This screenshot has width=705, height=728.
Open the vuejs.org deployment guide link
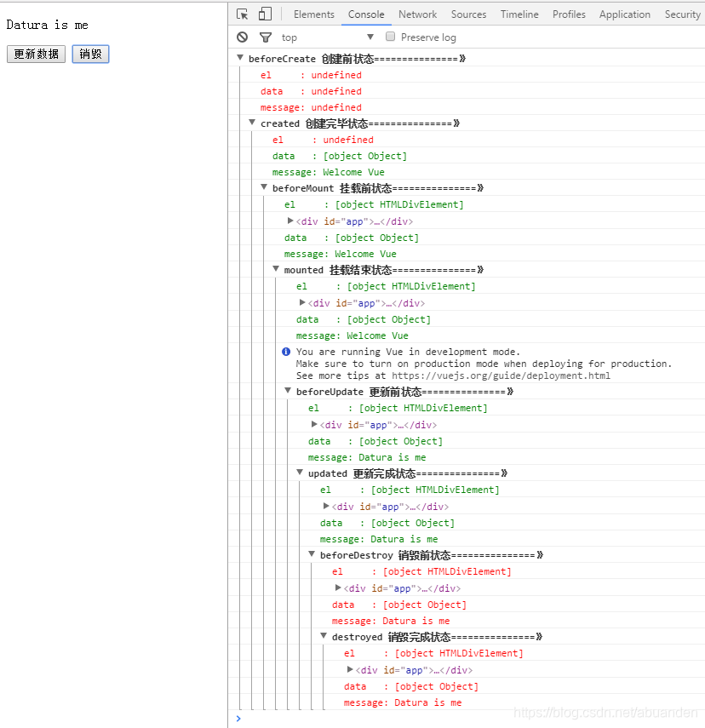[501, 375]
